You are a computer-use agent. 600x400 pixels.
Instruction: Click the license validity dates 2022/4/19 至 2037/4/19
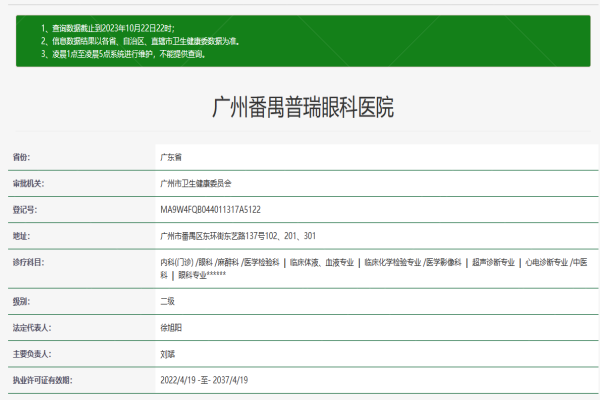point(204,379)
